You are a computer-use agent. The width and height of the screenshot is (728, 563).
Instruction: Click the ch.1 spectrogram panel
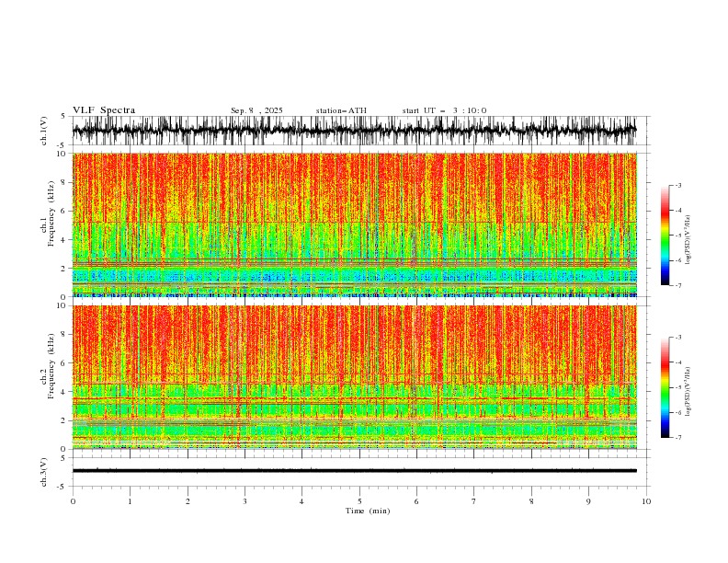click(x=355, y=224)
